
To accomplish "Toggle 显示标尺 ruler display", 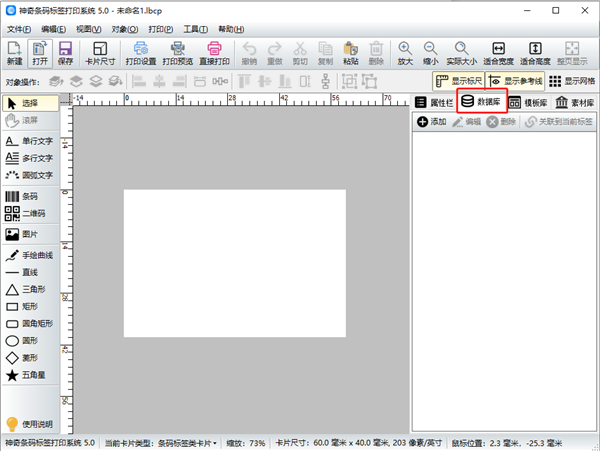I will pos(458,81).
